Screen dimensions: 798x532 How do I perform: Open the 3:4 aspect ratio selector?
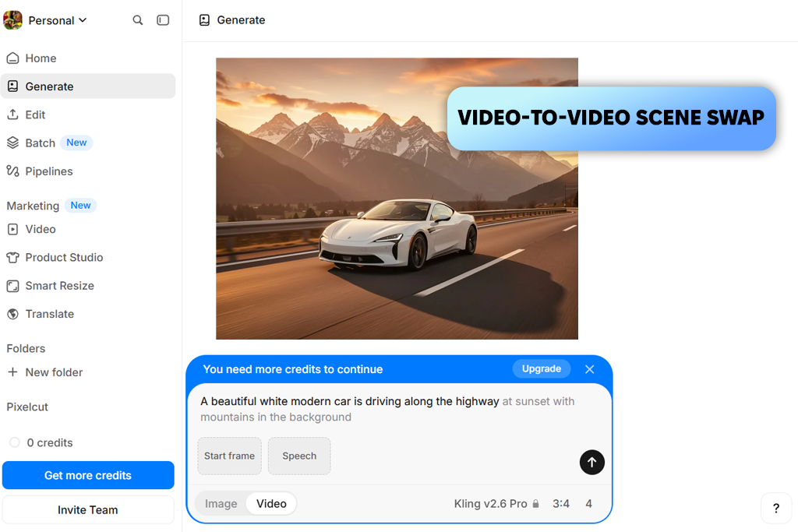pyautogui.click(x=561, y=503)
